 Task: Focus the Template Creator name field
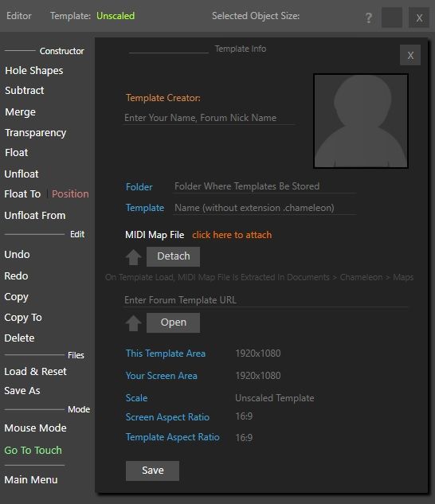pos(209,118)
